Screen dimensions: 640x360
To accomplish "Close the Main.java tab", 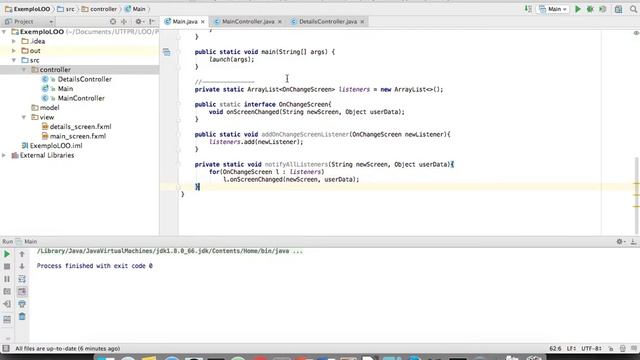I will [203, 22].
